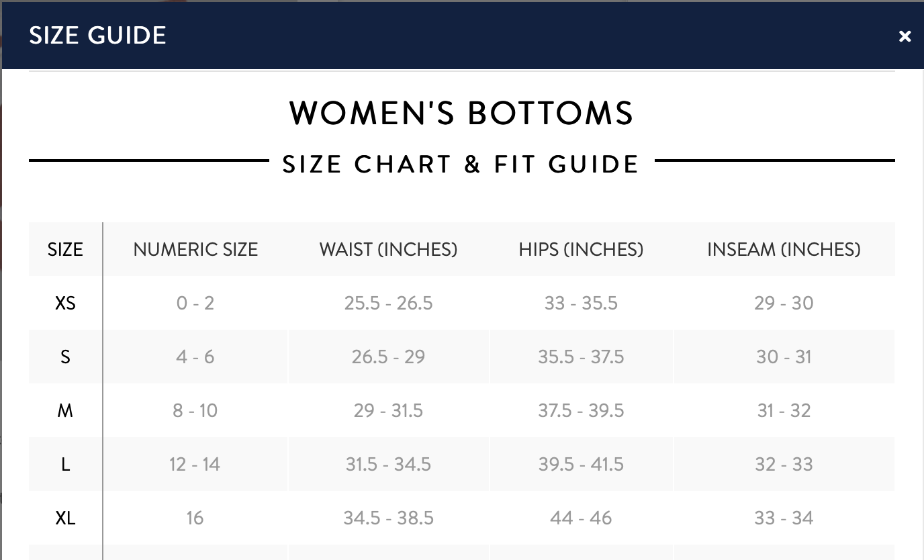Click the XS size row label
The width and height of the screenshot is (924, 560).
(x=65, y=304)
